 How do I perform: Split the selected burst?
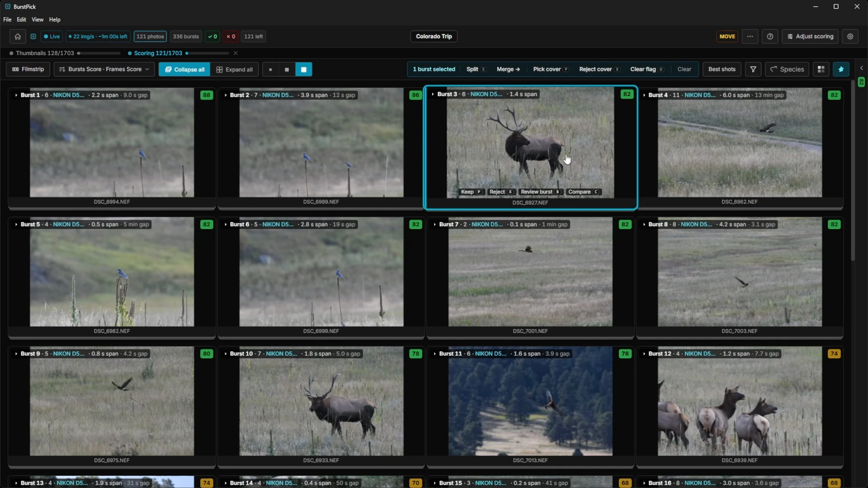[476, 69]
